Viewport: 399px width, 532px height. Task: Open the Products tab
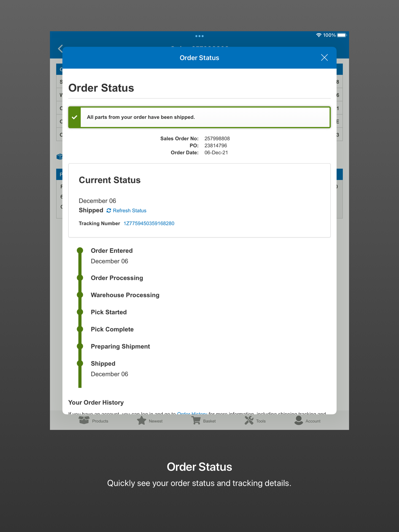pyautogui.click(x=94, y=421)
